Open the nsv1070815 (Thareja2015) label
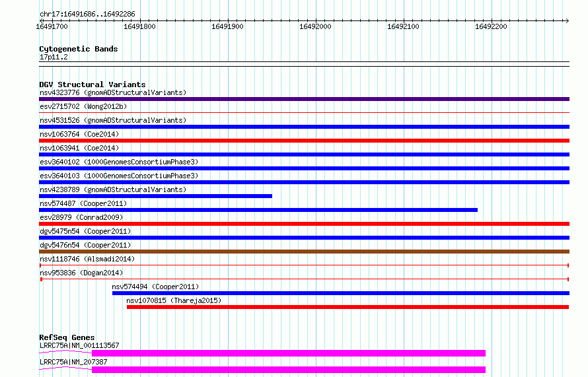This screenshot has width=588, height=377. point(174,300)
